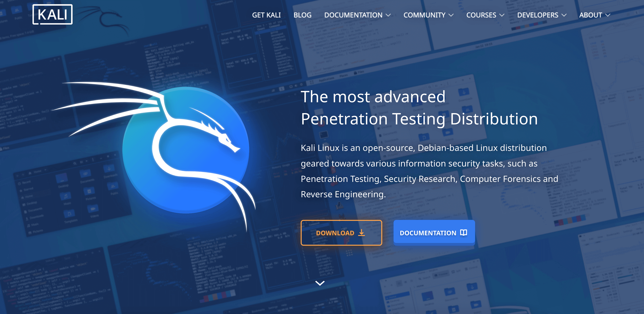Viewport: 644px width, 314px height.
Task: Open the Developers navigation menu
Action: tap(538, 15)
